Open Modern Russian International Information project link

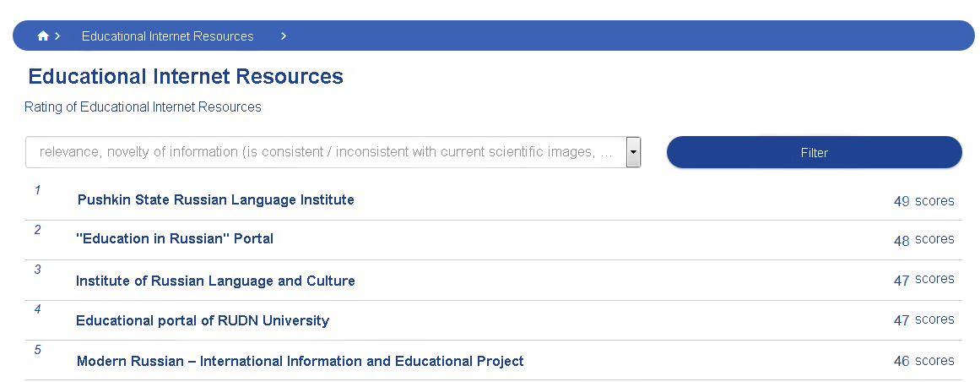pos(300,362)
